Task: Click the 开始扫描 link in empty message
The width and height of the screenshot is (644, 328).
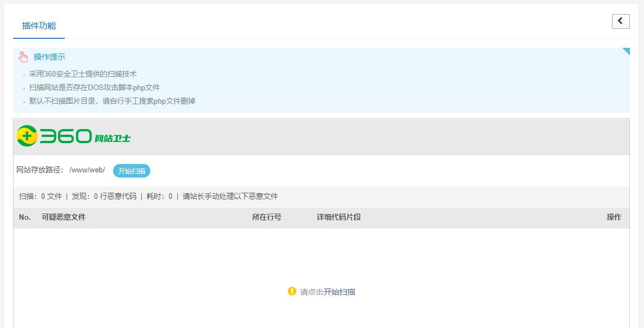Action: click(339, 292)
